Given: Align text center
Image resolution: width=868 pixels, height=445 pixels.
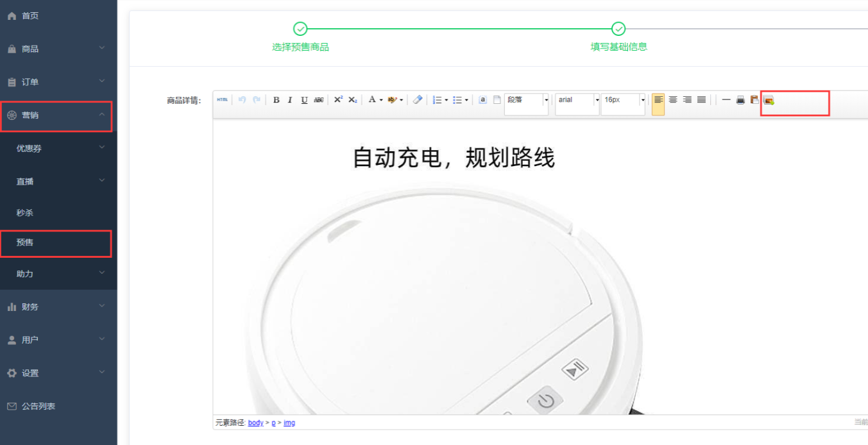Looking at the screenshot, I should click(x=673, y=100).
